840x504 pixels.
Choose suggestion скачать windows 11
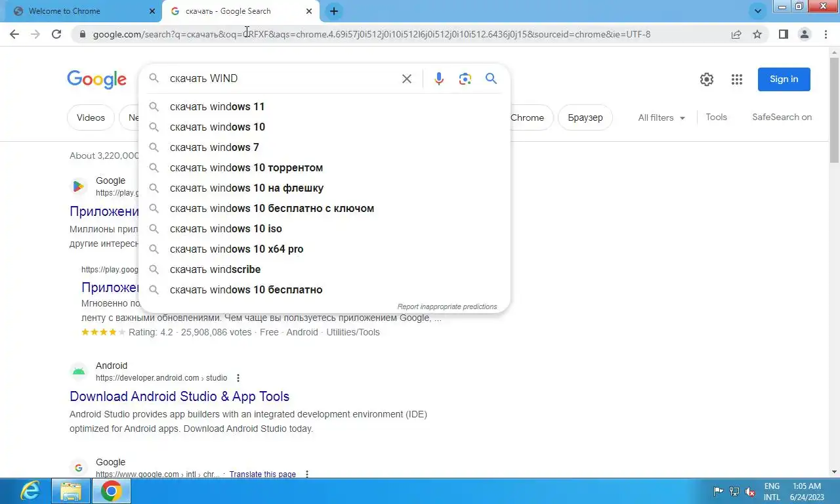point(324,106)
